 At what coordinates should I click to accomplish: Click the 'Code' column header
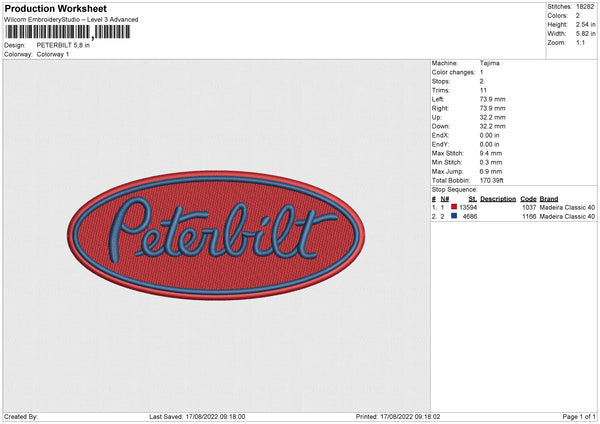point(528,199)
